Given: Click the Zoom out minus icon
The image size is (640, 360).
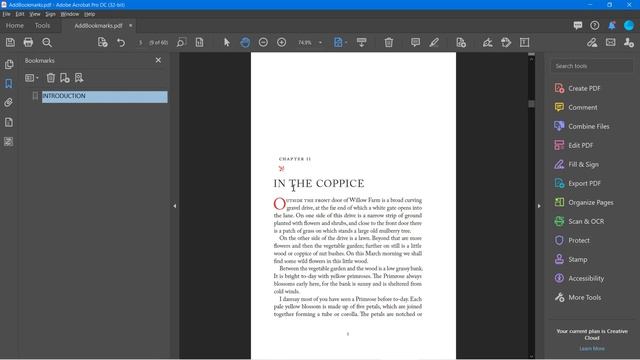Looking at the screenshot, I should coord(263,42).
